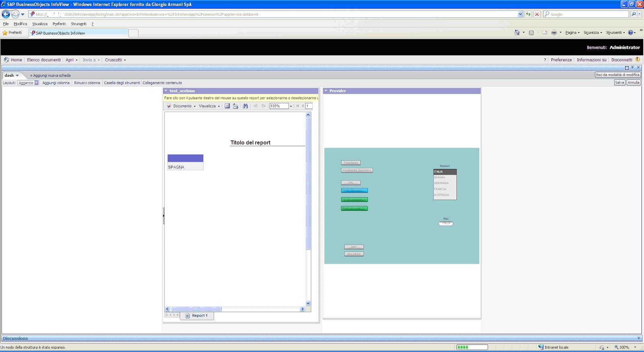This screenshot has width=644, height=352.
Task: Click the zoom 100% input field
Action: (279, 106)
